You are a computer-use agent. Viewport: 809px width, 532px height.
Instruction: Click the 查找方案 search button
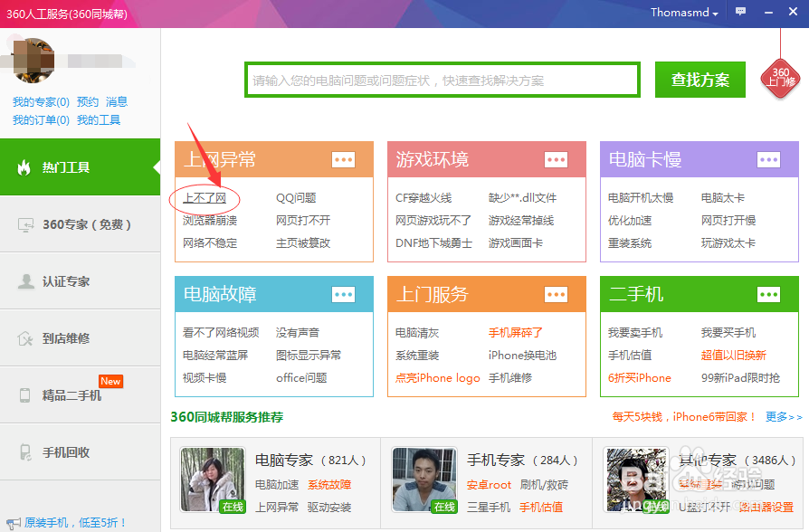coord(700,80)
